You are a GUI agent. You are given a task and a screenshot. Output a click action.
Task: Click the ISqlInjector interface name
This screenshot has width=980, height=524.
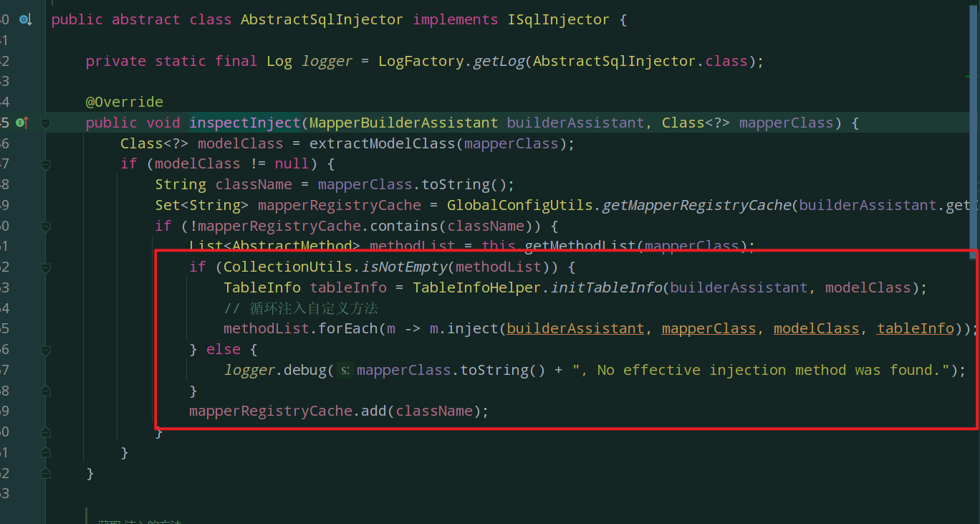click(559, 19)
